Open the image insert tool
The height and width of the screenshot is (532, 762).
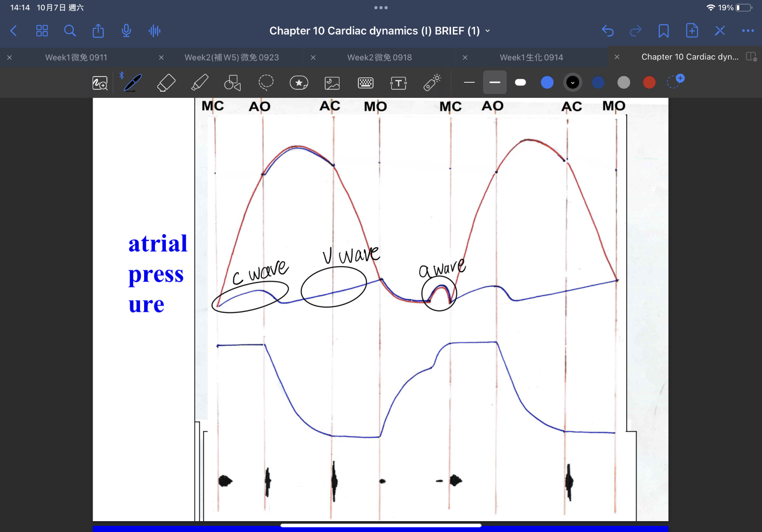(332, 83)
